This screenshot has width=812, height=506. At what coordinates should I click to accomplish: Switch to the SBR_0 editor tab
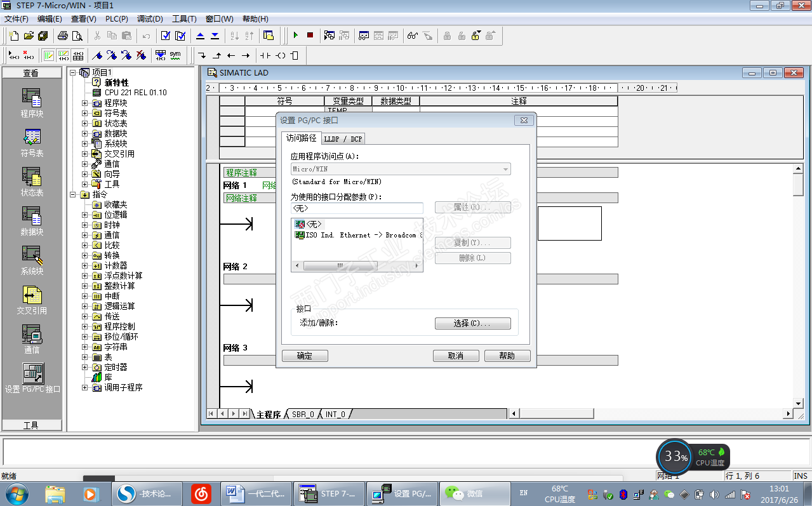302,415
